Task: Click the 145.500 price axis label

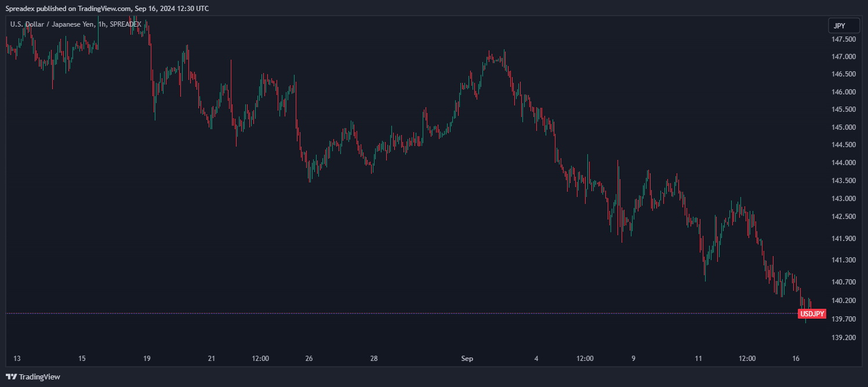Action: coord(844,109)
